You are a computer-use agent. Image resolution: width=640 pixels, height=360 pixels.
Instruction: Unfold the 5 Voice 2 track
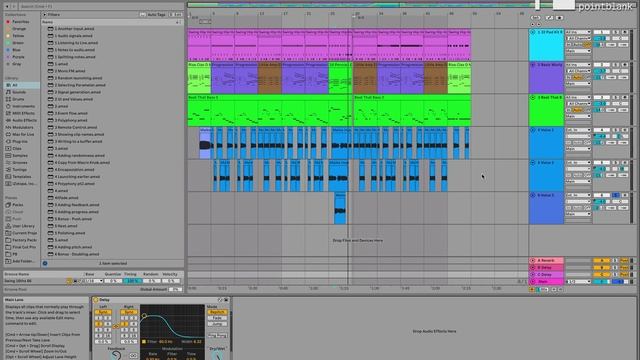[533, 163]
